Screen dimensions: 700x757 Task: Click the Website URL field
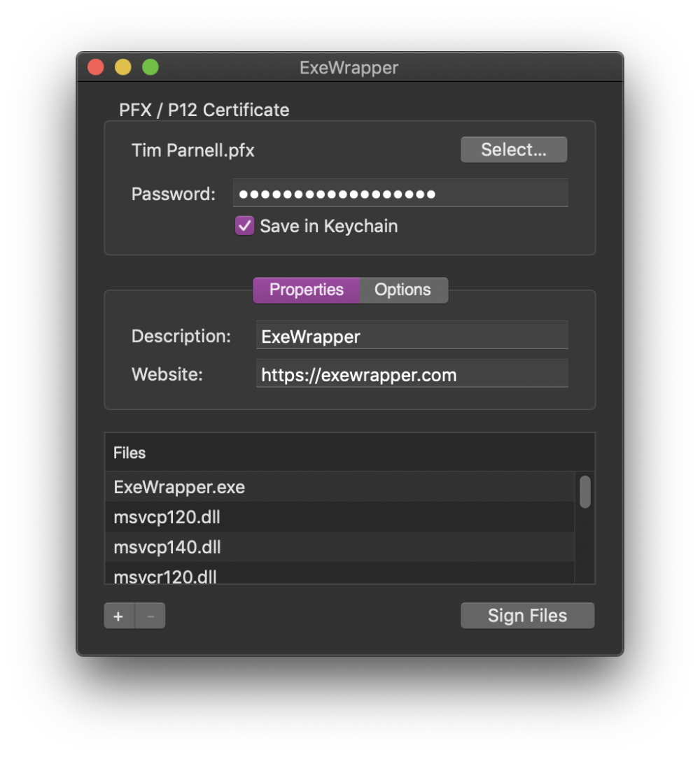(412, 374)
